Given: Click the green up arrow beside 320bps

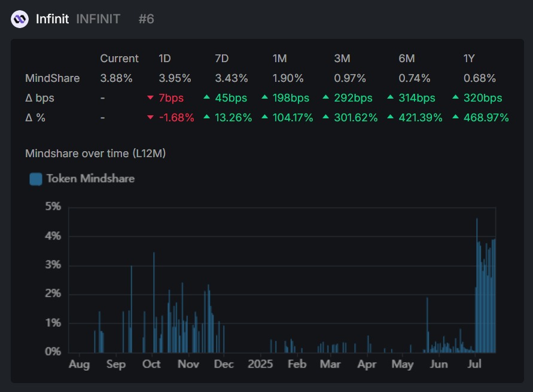Looking at the screenshot, I should (455, 97).
